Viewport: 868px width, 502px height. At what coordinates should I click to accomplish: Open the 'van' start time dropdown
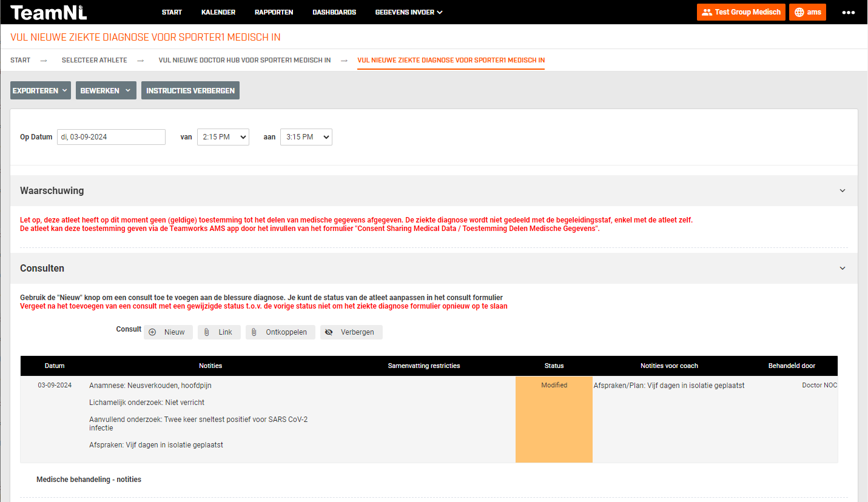pyautogui.click(x=223, y=137)
